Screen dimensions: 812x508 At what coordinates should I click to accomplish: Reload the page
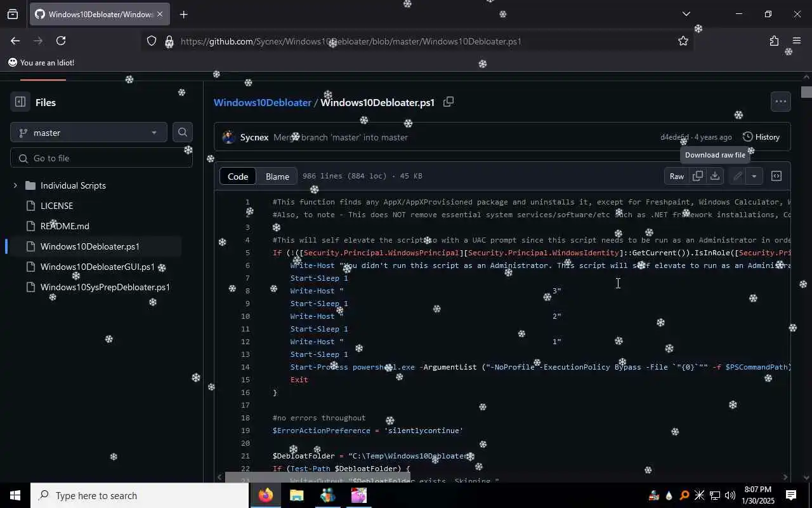coord(61,41)
